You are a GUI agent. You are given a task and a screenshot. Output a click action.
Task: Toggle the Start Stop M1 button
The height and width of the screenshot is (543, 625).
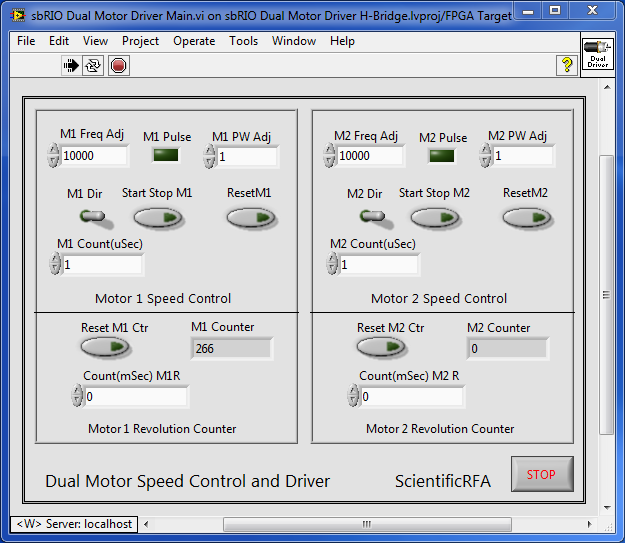[158, 217]
